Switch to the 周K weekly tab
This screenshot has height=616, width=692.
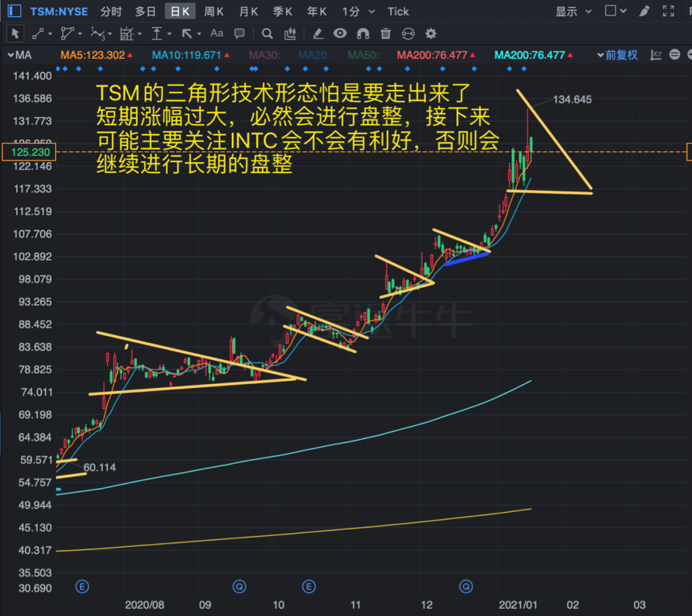click(214, 12)
